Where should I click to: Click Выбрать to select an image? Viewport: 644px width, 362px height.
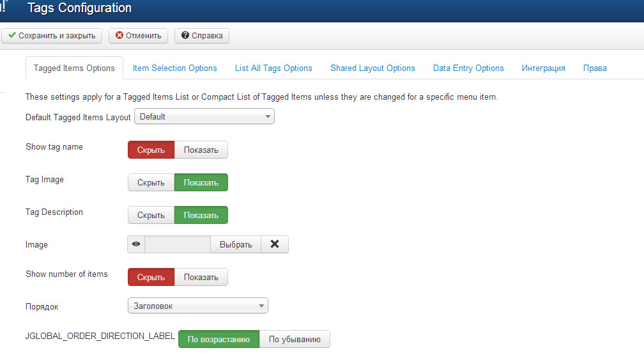tap(236, 244)
